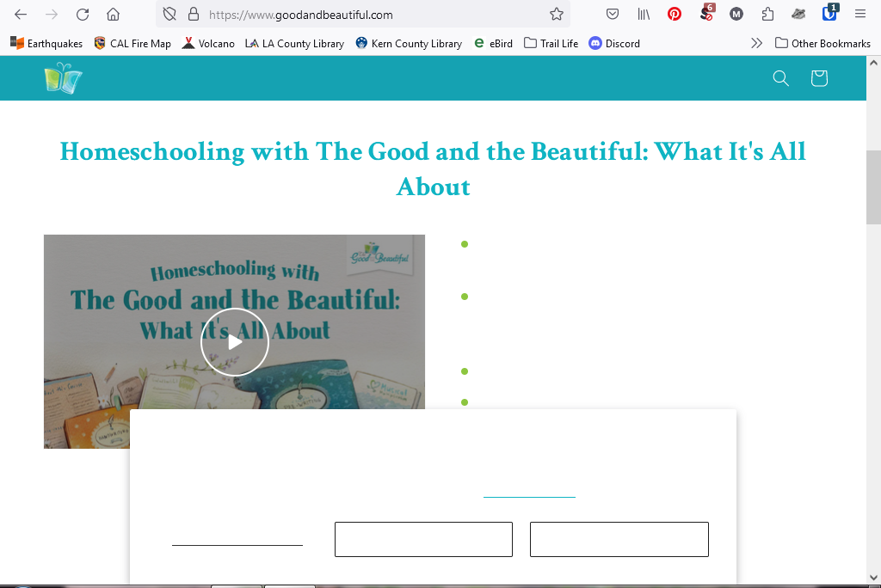Open the round M extension icon
This screenshot has width=881, height=588.
(x=736, y=15)
